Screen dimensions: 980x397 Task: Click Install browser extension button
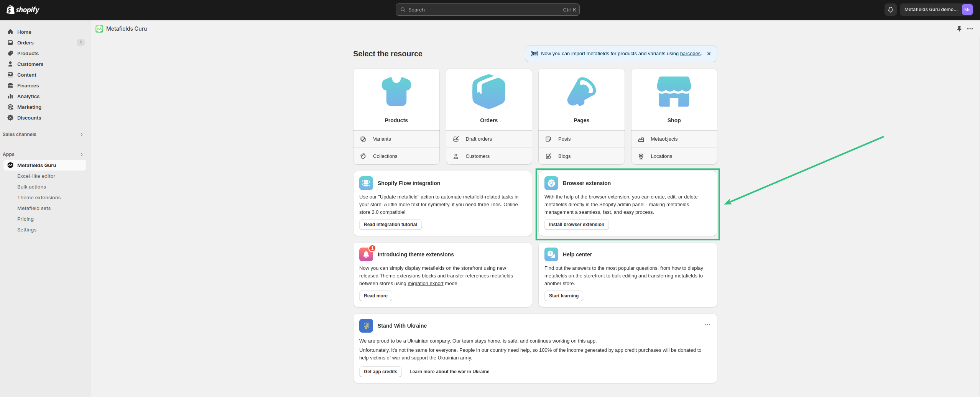click(x=576, y=225)
